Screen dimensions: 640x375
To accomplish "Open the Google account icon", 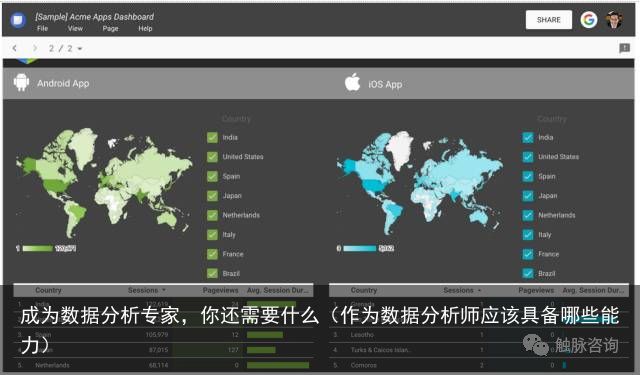I will pyautogui.click(x=589, y=20).
